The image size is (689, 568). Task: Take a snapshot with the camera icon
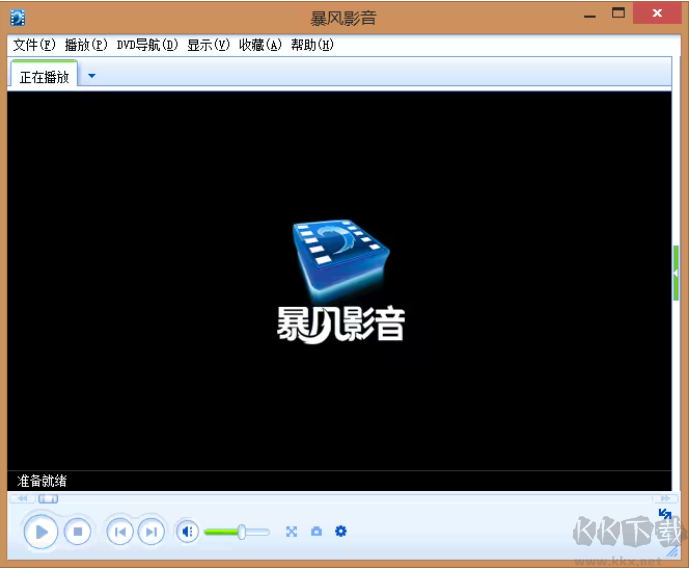pyautogui.click(x=316, y=532)
